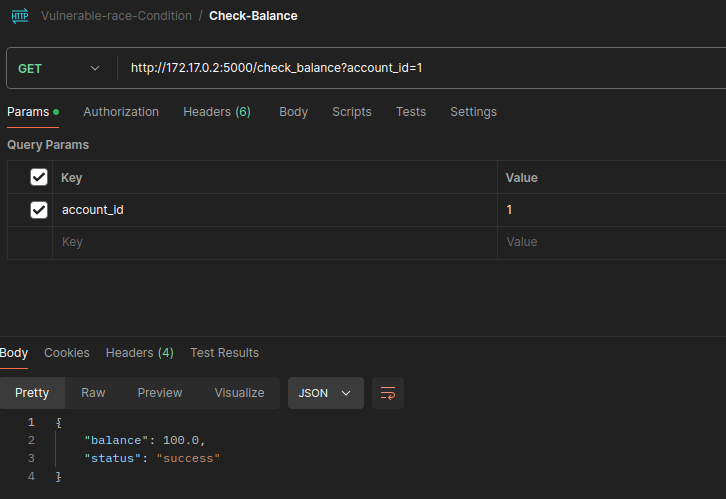Show the response Cookies tab
The width and height of the screenshot is (726, 499).
coord(67,353)
